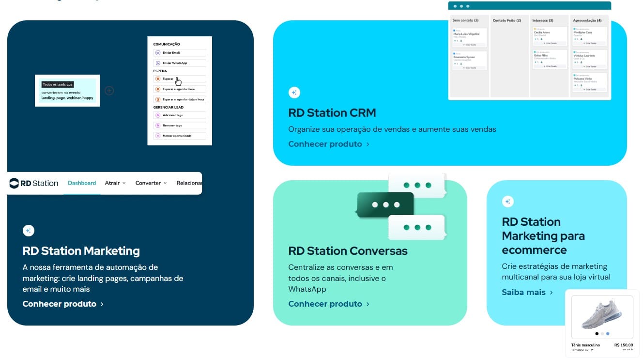Open the Pollyana Viella CRM card
Screen dimensions: 644x358
(x=589, y=82)
